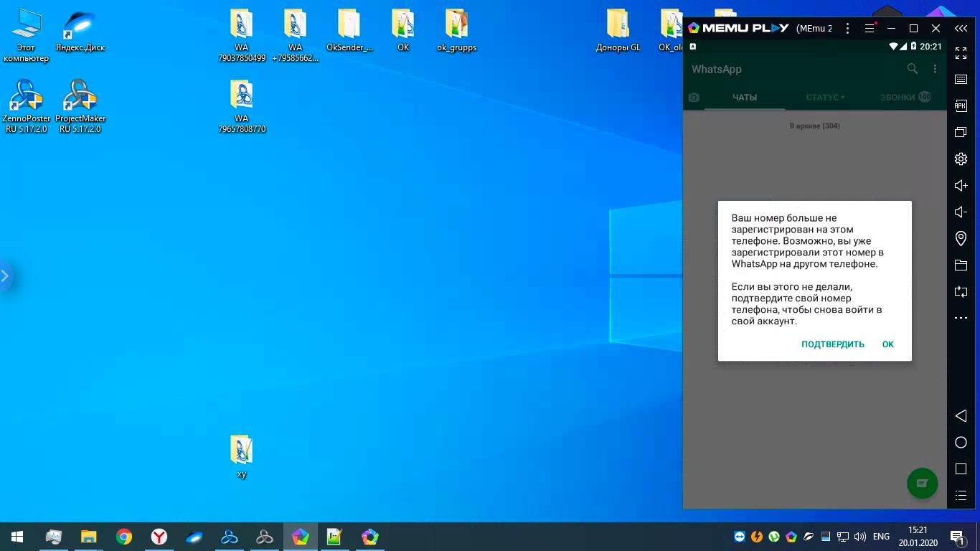Open Google Chrome from the taskbar

pos(124,537)
